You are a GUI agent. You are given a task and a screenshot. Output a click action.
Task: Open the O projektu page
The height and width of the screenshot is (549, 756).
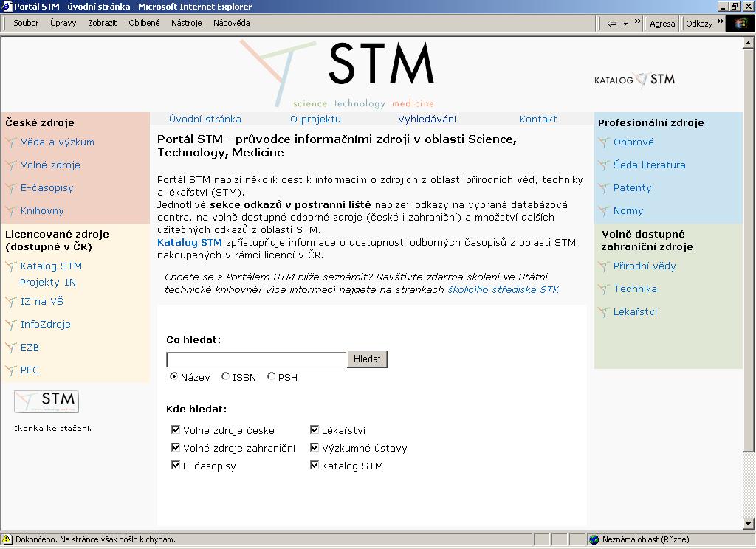(x=315, y=119)
